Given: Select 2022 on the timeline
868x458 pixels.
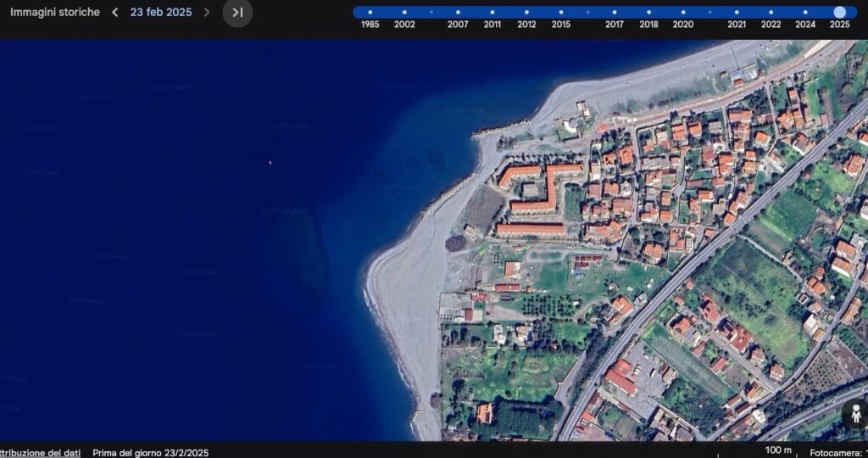Looking at the screenshot, I should pos(771,13).
